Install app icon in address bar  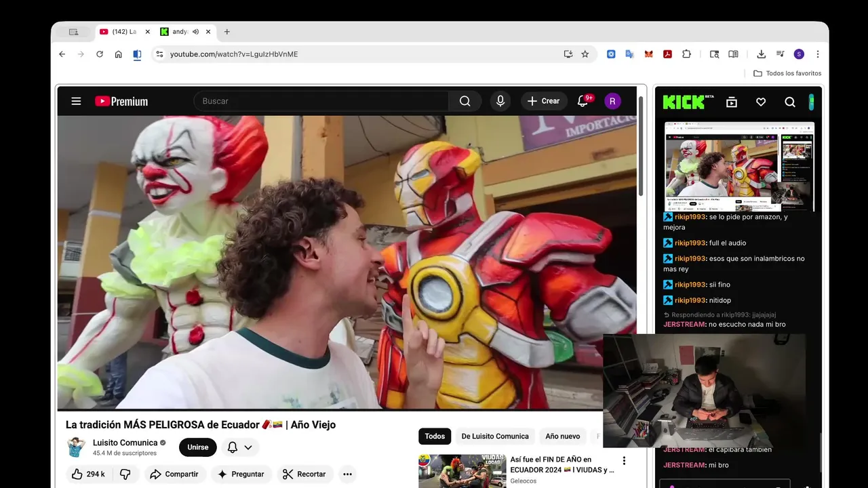[568, 54]
